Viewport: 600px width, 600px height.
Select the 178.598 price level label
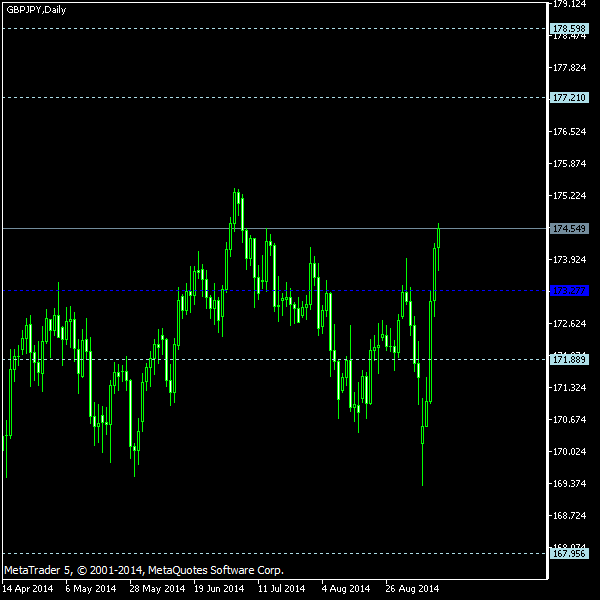coord(569,29)
